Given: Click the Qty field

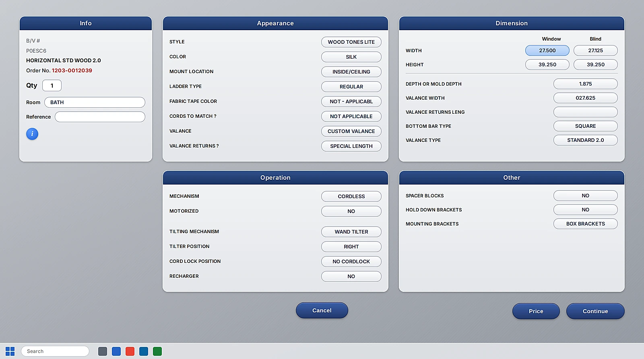Looking at the screenshot, I should tap(52, 86).
